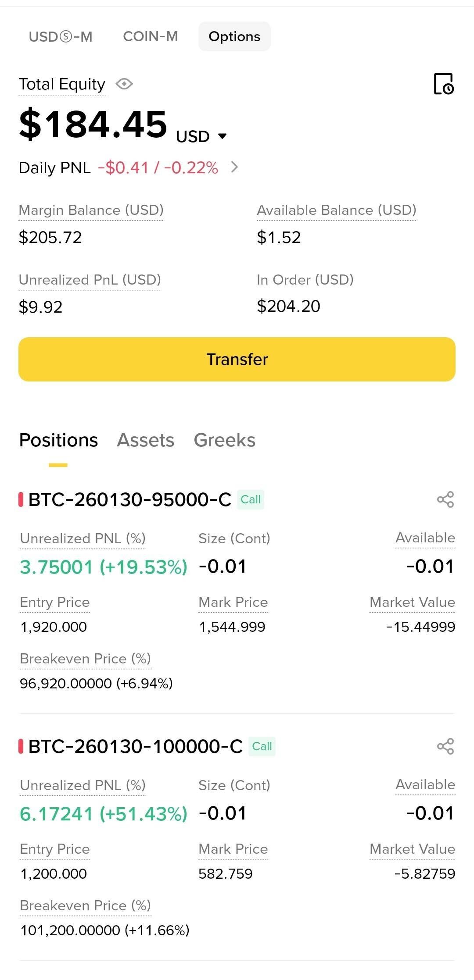Tap the BTC-260130-95000-C contract name
This screenshot has height=980, width=474.
129,499
